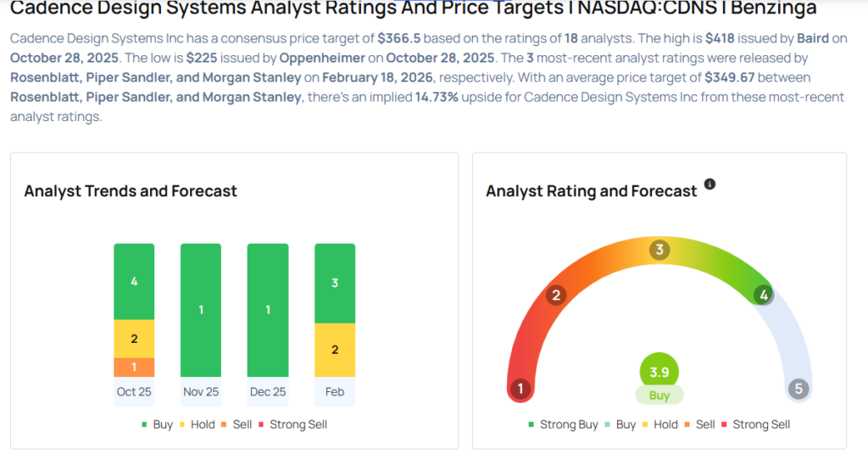This screenshot has height=453, width=868.
Task: Click the Oct 25 yellow Hold bar segment
Action: point(134,339)
